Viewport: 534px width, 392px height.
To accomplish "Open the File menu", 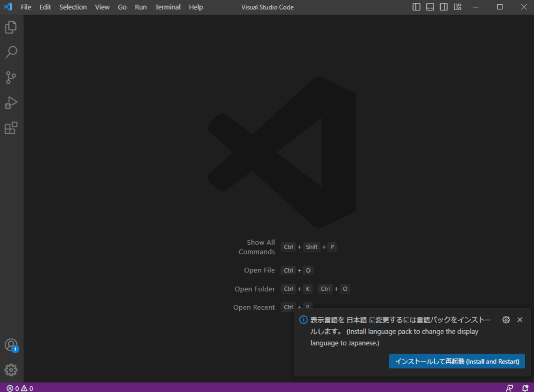I will coord(26,7).
